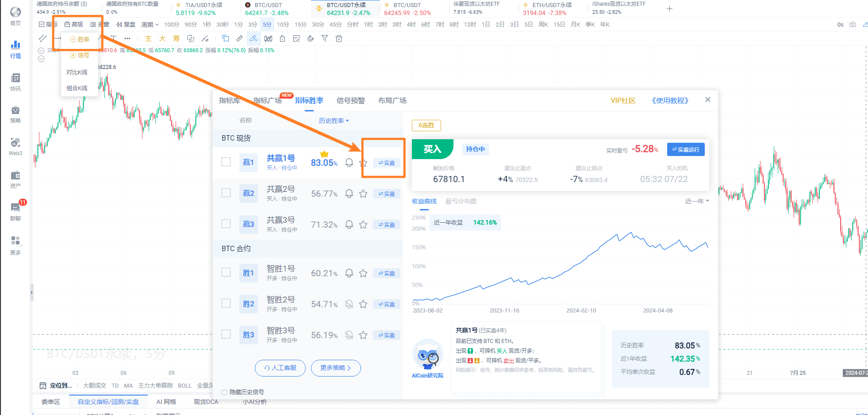Viewport: 868px width, 415px height.
Task: Select the trend line drawing tool
Action: coord(43,38)
